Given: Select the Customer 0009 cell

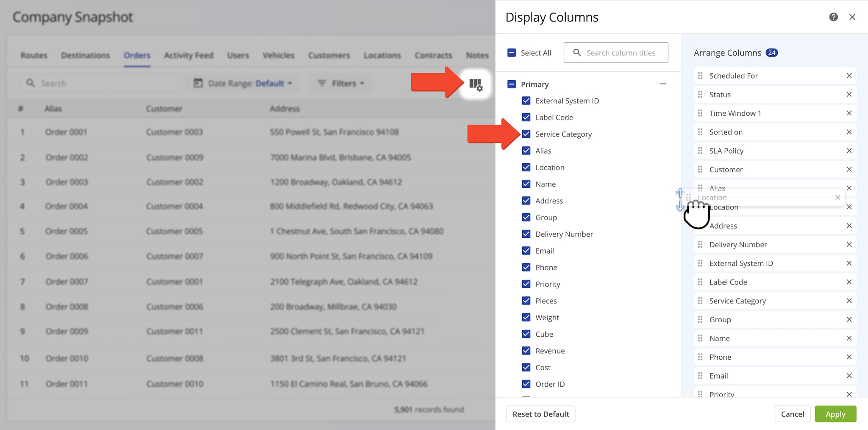Looking at the screenshot, I should pyautogui.click(x=175, y=157).
